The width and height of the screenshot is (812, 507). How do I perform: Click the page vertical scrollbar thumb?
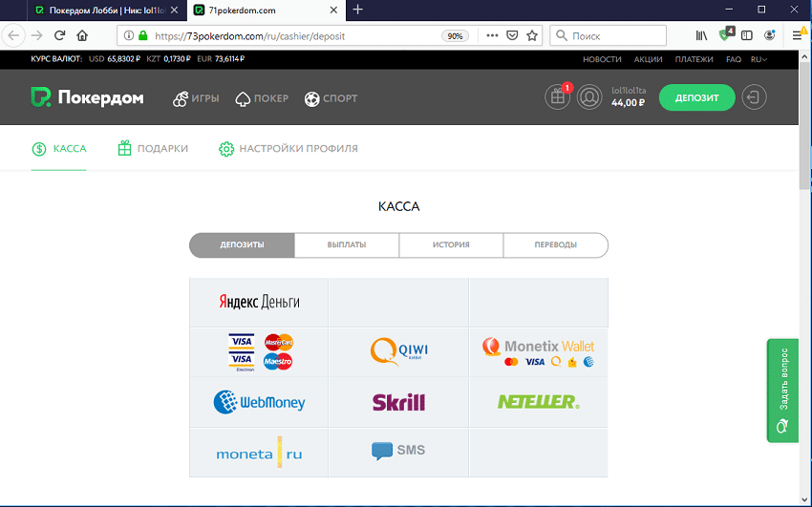[804, 127]
